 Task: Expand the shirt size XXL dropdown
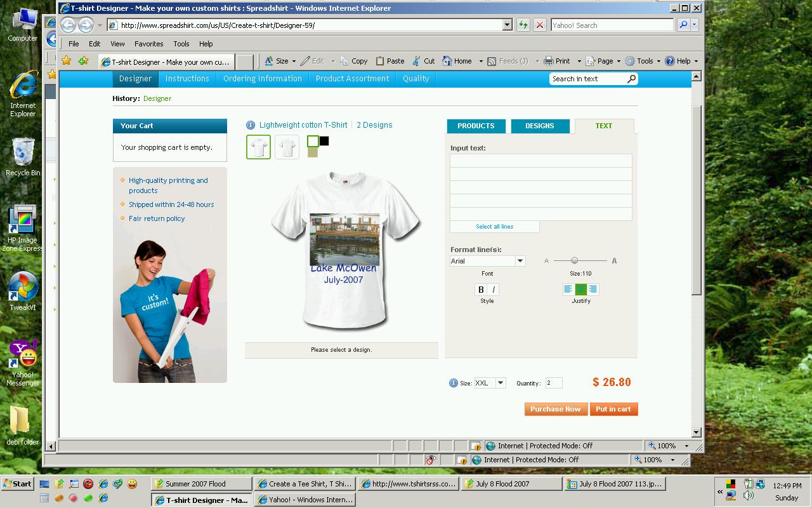[x=500, y=383]
